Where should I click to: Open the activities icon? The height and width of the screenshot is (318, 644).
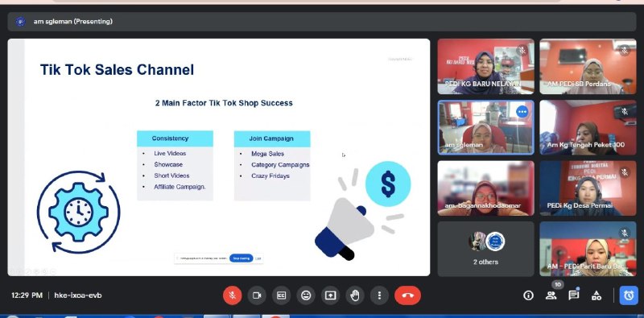[597, 295]
